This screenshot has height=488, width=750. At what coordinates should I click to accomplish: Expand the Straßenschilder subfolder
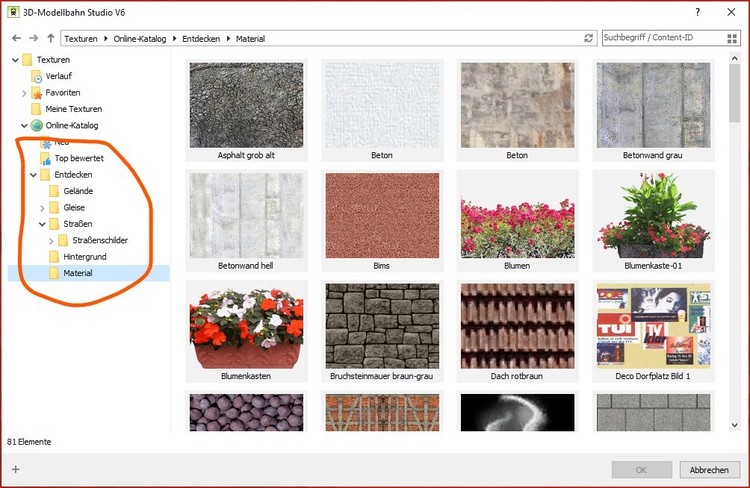coord(51,240)
